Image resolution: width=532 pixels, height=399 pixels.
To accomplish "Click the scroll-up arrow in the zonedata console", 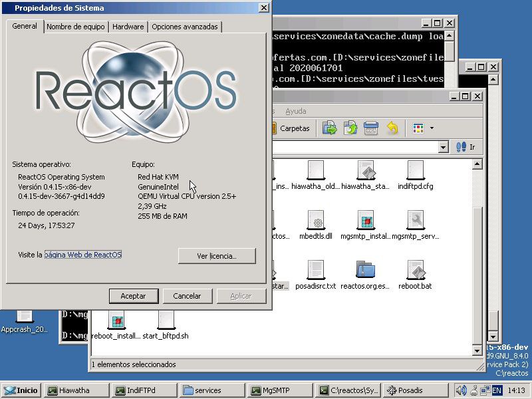I will (x=450, y=36).
